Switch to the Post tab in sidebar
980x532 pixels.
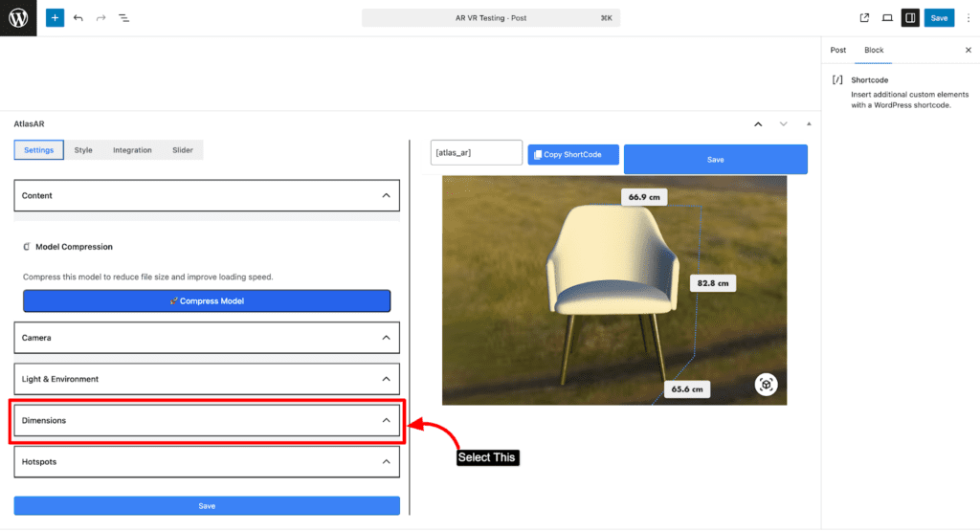click(837, 50)
